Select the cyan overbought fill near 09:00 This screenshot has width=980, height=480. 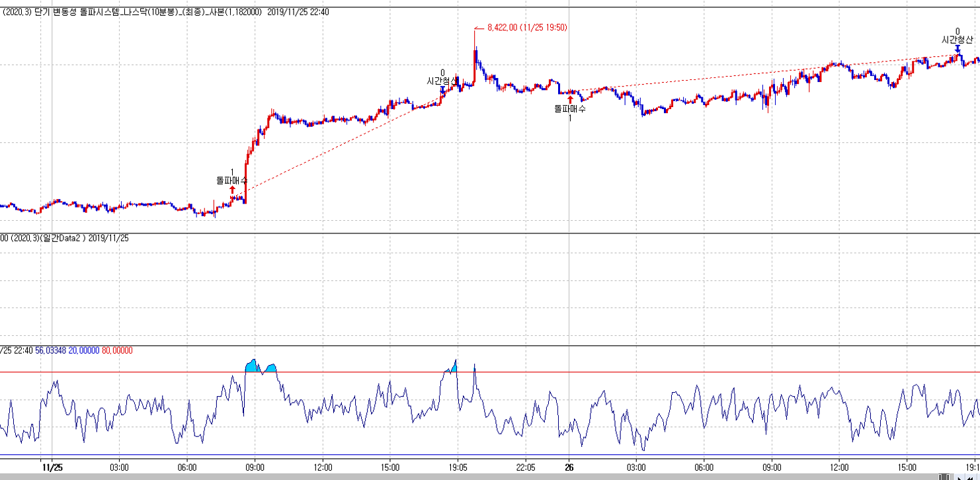click(253, 367)
